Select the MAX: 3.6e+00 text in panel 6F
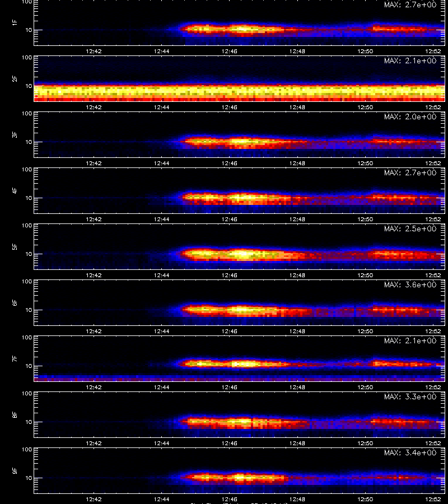This screenshot has width=448, height=504. (x=410, y=285)
